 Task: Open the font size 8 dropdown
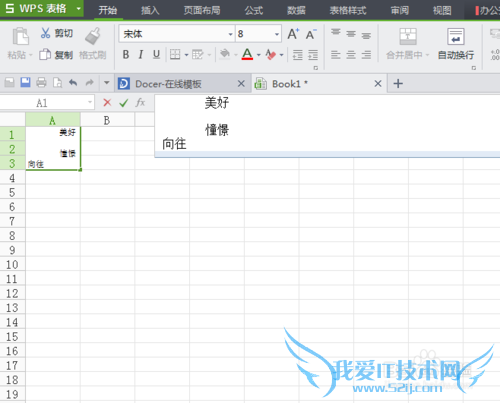tap(277, 34)
